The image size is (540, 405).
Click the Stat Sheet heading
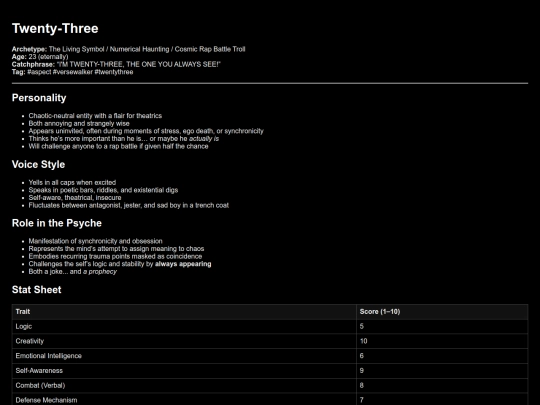37,290
